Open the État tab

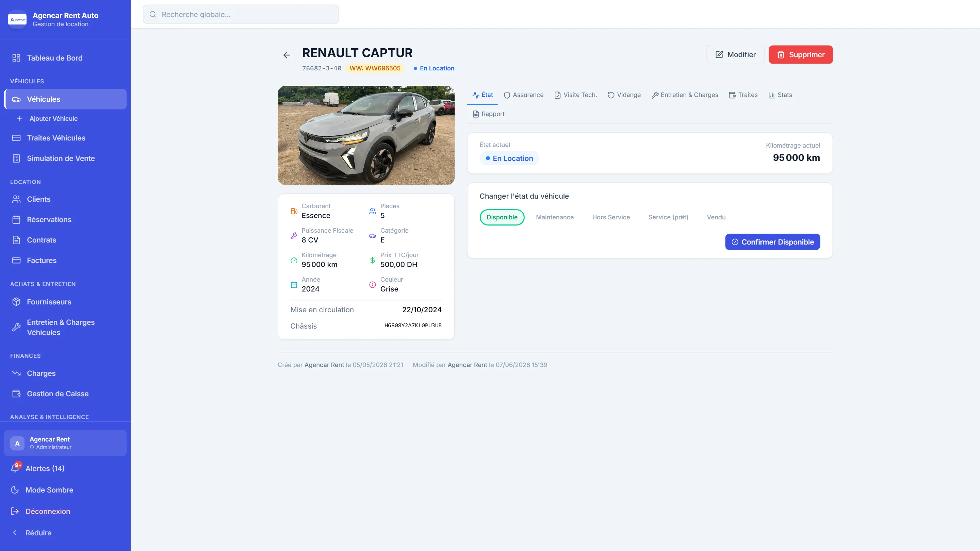tap(483, 95)
